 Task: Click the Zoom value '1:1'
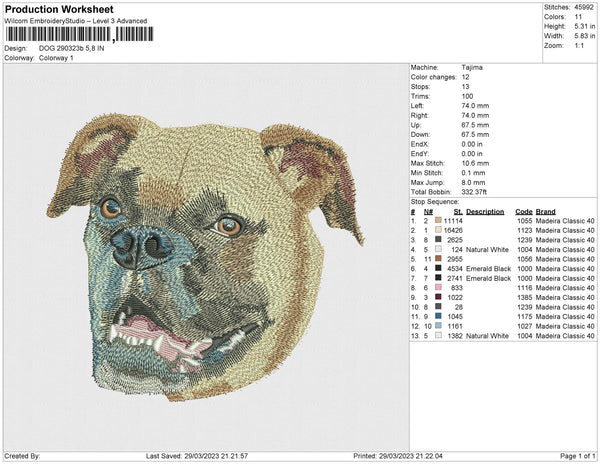579,46
